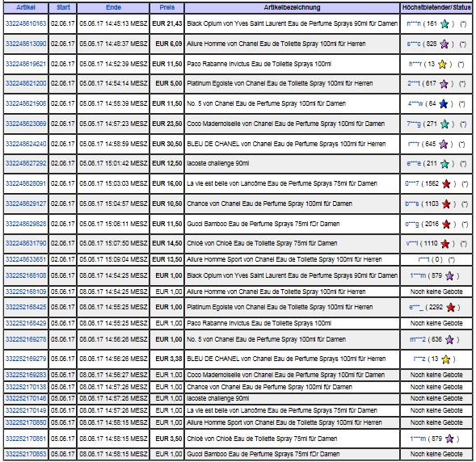Image resolution: width=476 pixels, height=462 pixels.
Task: Click the purple star beside bidder 2***t (617)
Action: click(444, 84)
